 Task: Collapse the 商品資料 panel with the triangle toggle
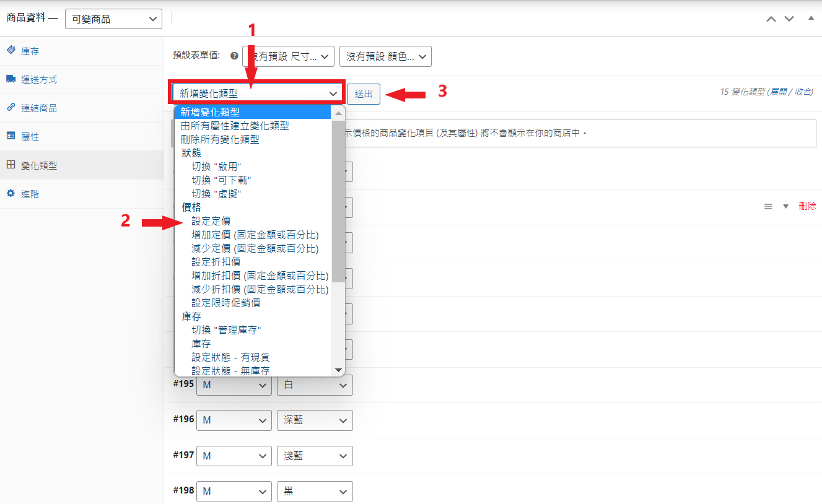(811, 18)
